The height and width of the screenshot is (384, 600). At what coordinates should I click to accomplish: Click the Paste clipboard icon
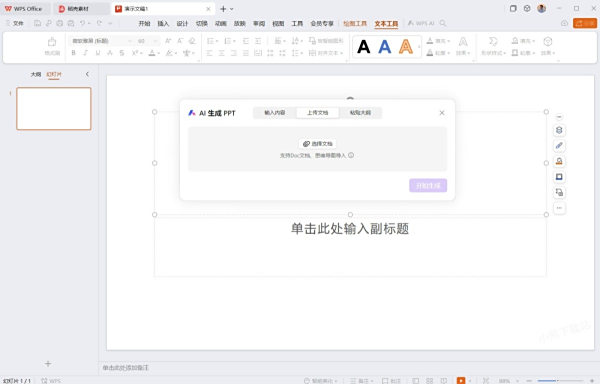[x=52, y=42]
